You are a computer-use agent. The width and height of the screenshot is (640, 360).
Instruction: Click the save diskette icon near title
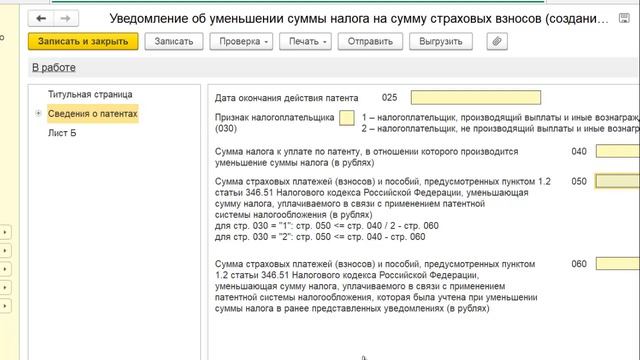624,18
